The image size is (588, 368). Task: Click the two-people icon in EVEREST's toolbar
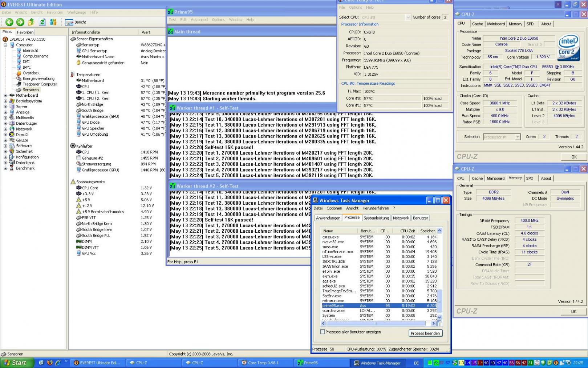(53, 22)
